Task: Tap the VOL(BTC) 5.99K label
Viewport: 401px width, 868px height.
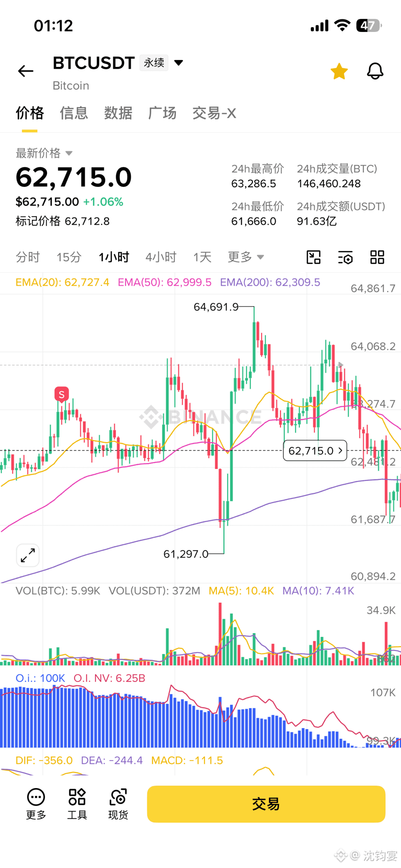Action: 58,591
